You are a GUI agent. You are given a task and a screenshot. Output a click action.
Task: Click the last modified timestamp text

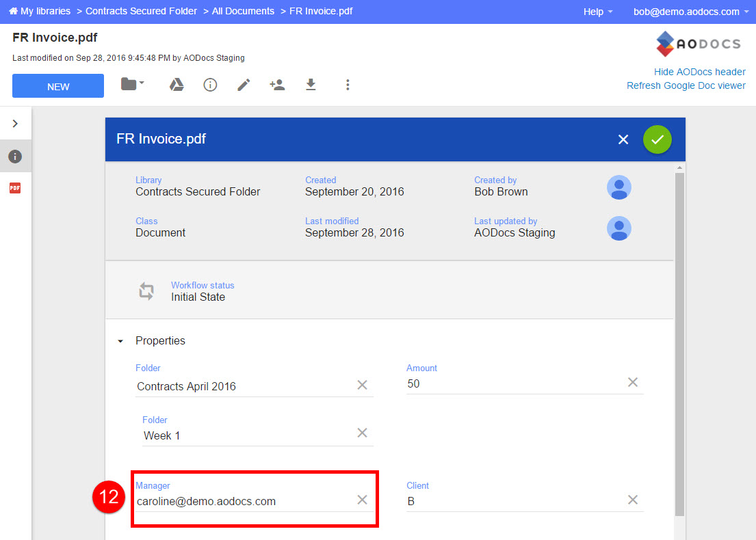(x=128, y=58)
